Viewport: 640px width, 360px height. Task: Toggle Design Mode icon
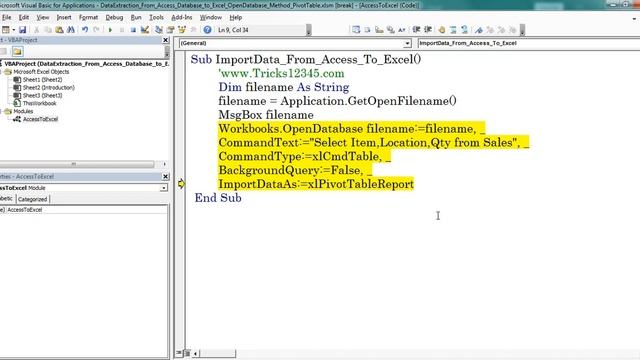[144, 30]
